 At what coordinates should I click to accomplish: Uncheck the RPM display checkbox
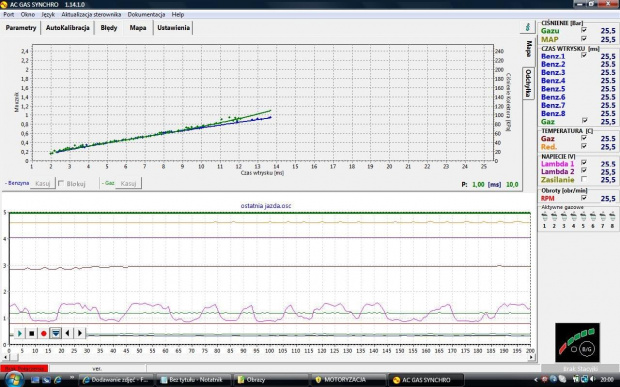coord(584,198)
